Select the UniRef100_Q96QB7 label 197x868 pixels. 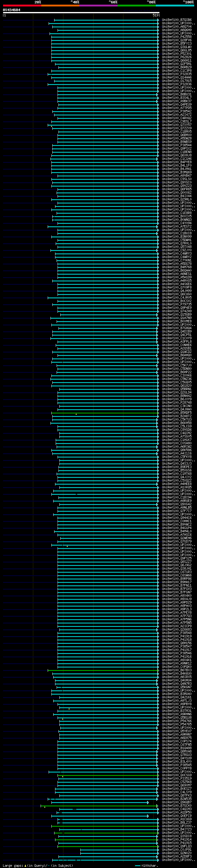(x=177, y=802)
